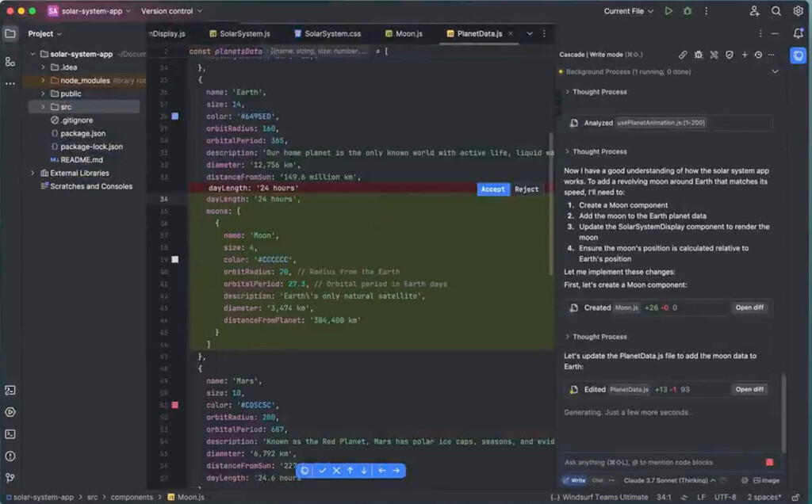Screen dimensions: 812x504
Task: Show more tool windows ellipsis in left sidebar
Action: [x=10, y=83]
